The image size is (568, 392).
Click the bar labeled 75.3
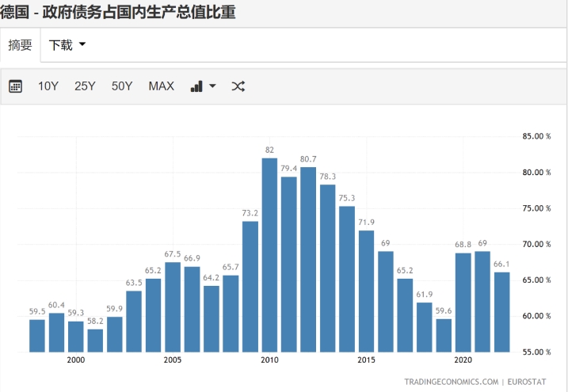pos(347,279)
